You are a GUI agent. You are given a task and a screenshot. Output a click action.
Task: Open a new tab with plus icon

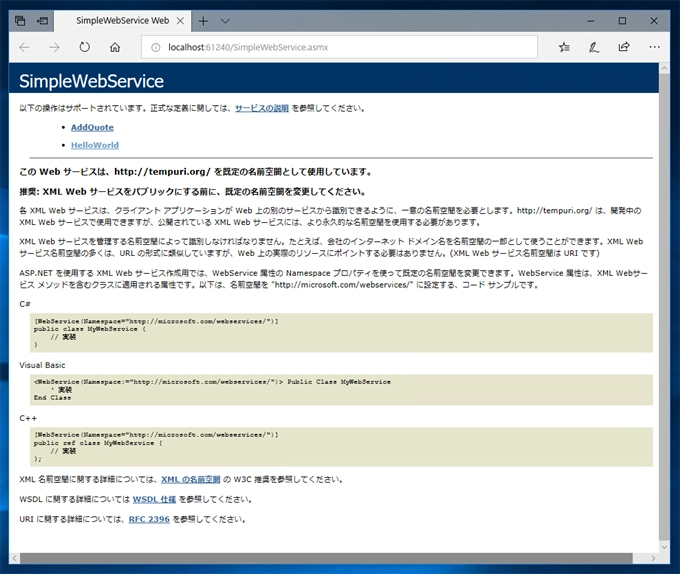coord(203,21)
